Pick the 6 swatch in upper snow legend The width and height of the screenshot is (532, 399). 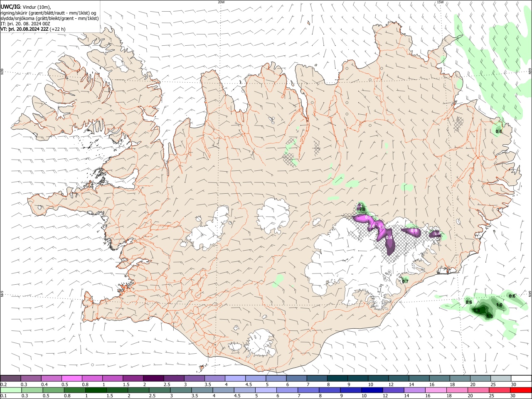[x=296, y=378]
